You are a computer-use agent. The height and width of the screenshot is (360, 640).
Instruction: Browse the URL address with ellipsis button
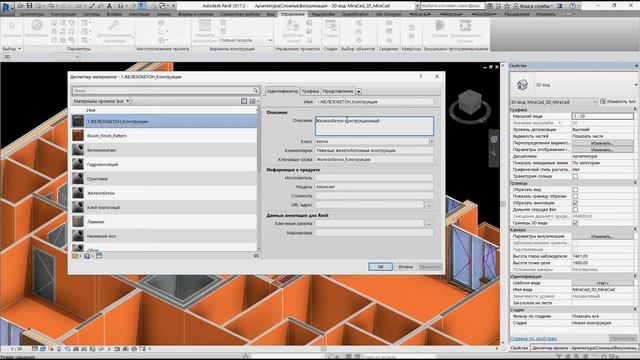(429, 205)
